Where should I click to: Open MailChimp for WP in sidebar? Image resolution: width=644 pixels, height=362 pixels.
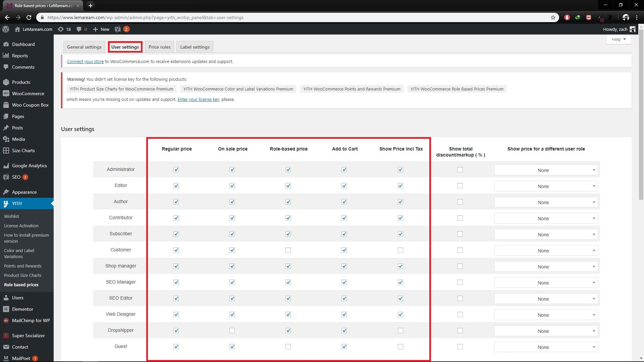[x=31, y=320]
